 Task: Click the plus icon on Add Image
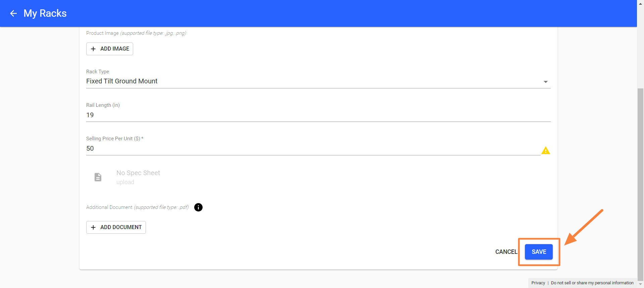[93, 49]
